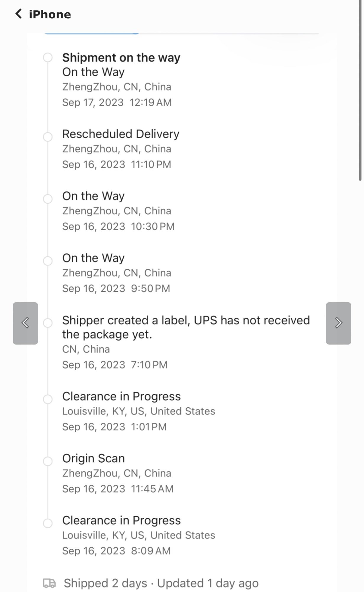Image resolution: width=364 pixels, height=592 pixels.
Task: Select the 1:01 PM Clearance in Progress marker
Action: pos(48,399)
